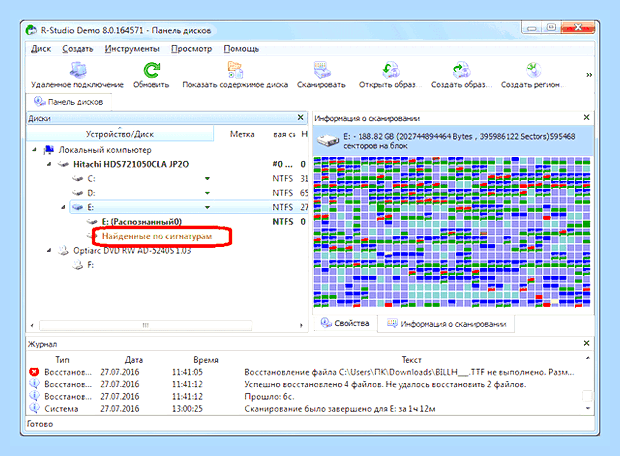Click the Дата journal column header
Screen dimensions: 620x456
click(134, 360)
